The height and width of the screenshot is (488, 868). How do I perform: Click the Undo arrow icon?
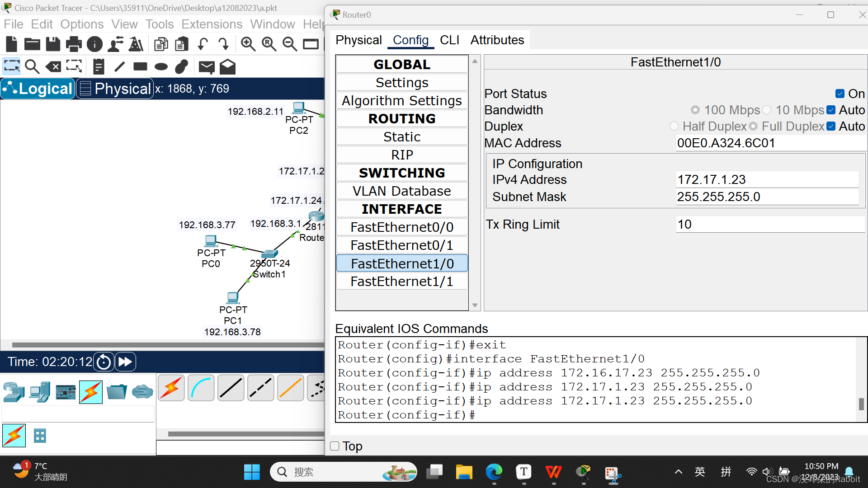point(203,44)
